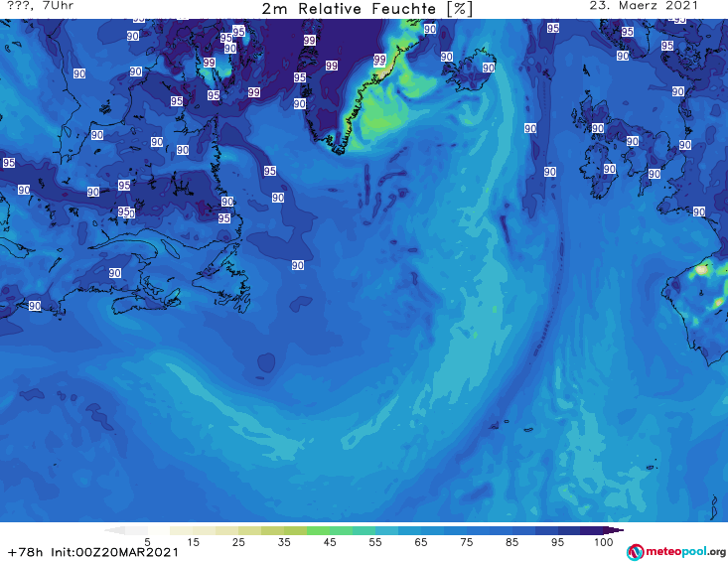Click the '85' tick on the color scale
Screen dimensions: 728x562
click(x=511, y=542)
